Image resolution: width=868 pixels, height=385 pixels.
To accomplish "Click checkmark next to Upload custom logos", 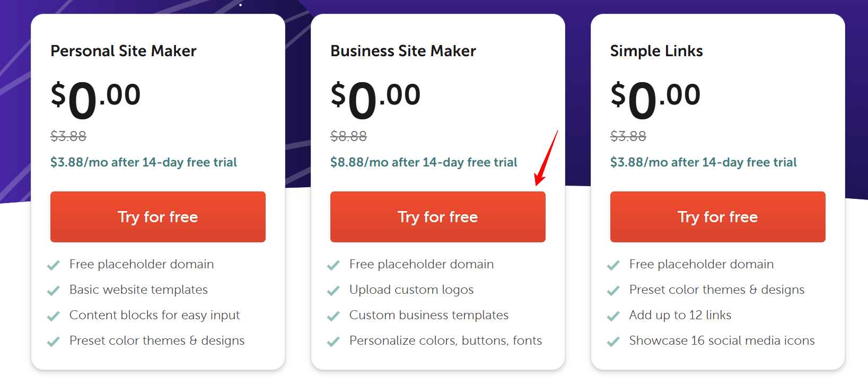I will pos(334,291).
